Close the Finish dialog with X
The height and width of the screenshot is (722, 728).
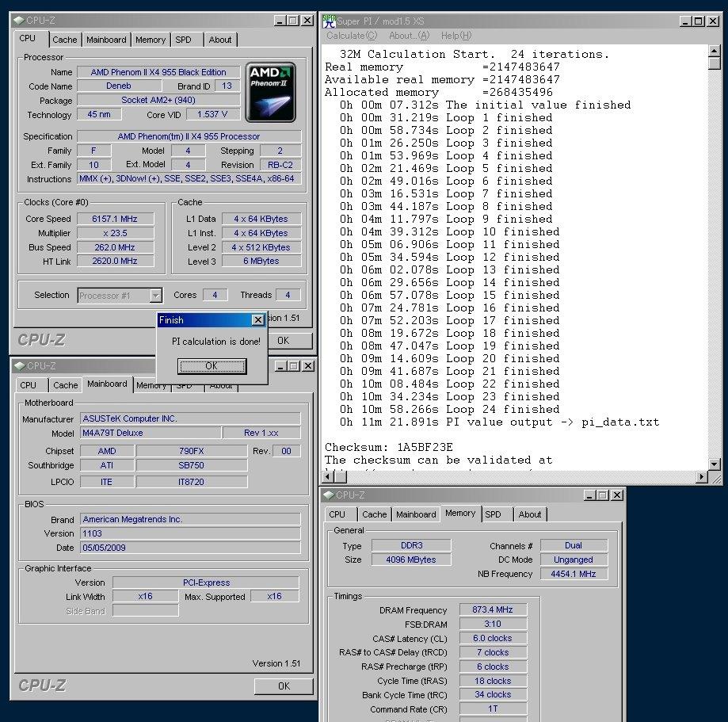(257, 319)
